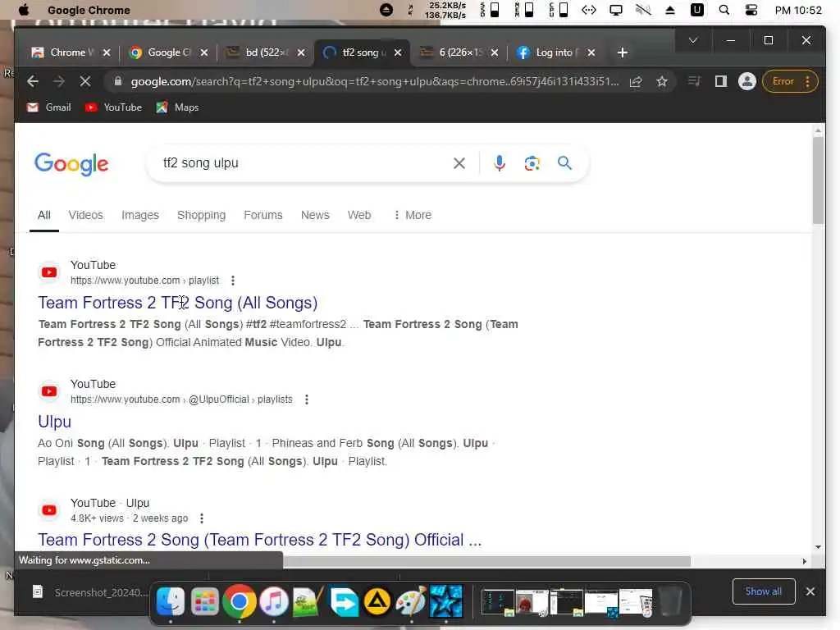Open the Ulpu result link
The image size is (840, 630).
[54, 422]
